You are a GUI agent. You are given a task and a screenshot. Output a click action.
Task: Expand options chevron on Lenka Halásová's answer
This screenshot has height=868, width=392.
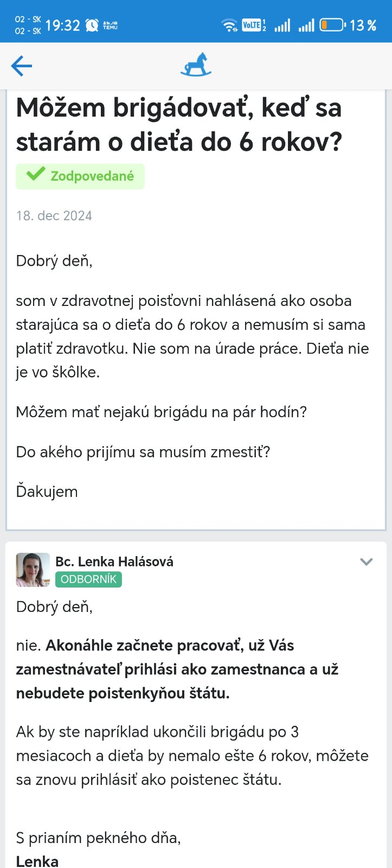click(x=367, y=562)
